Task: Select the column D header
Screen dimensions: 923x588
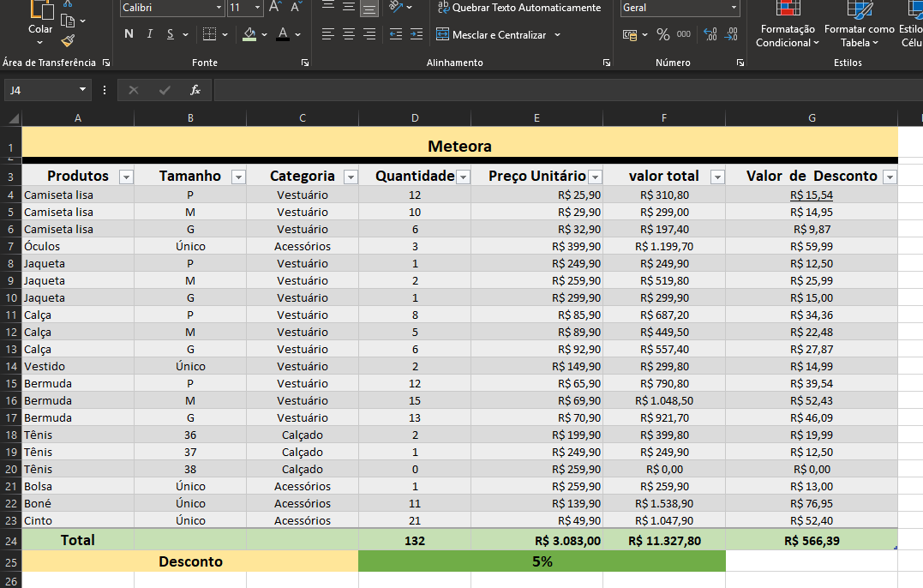Action: click(415, 118)
